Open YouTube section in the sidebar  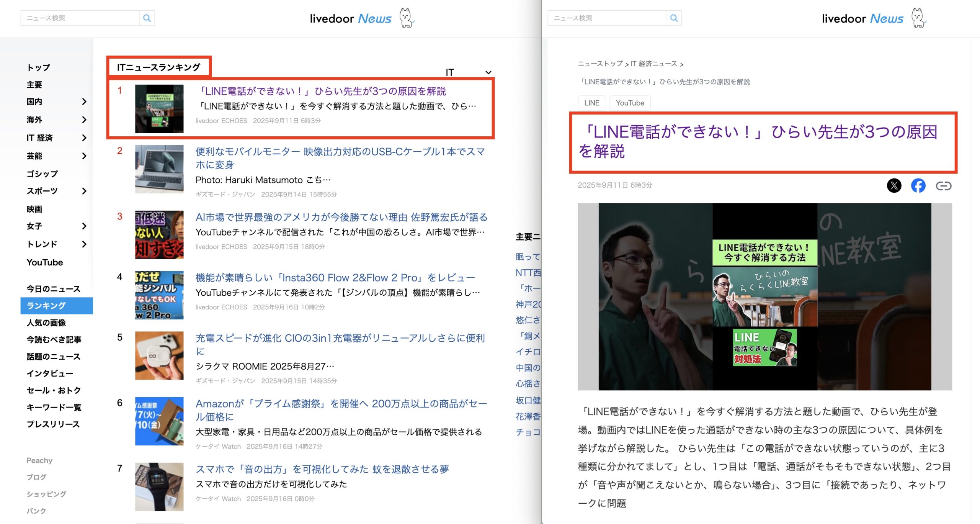click(x=45, y=262)
